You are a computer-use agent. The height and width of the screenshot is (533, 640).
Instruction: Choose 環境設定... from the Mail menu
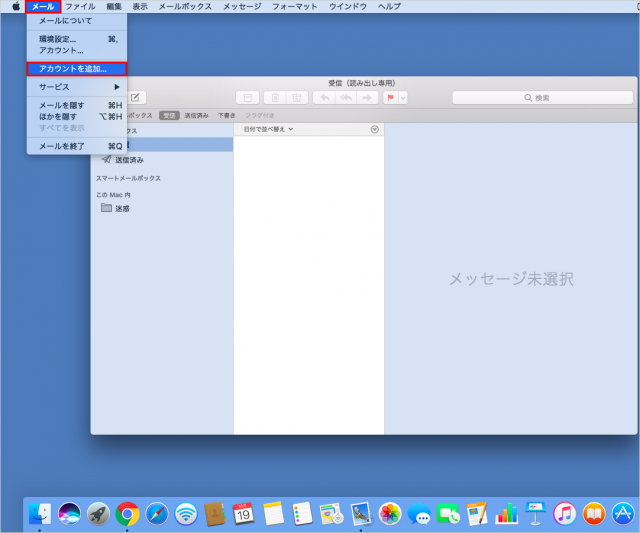58,39
